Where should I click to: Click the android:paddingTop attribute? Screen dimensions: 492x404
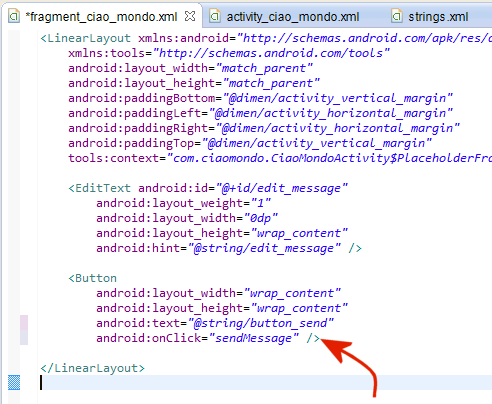tap(131, 143)
